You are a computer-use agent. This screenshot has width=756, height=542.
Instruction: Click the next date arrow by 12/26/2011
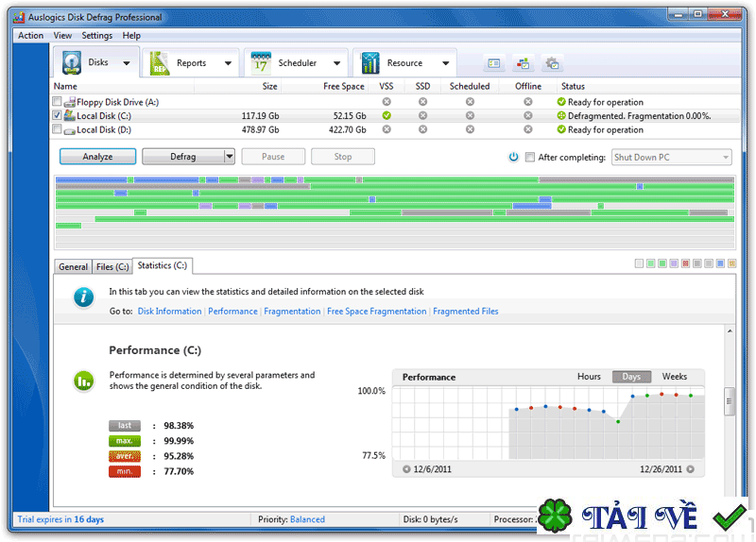(691, 469)
